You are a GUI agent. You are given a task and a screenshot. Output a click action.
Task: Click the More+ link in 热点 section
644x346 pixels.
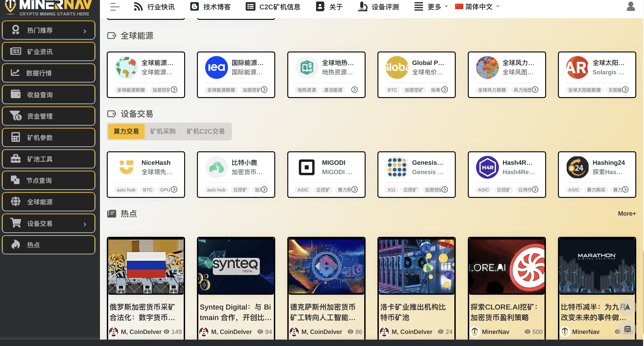[x=627, y=213]
